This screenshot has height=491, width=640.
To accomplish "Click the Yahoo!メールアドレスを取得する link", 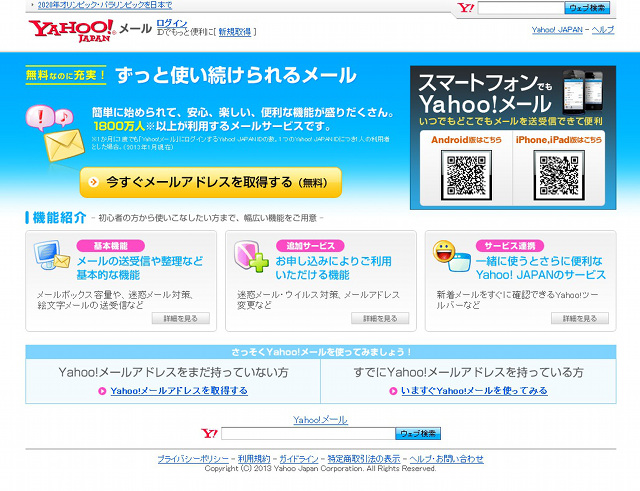I will [179, 391].
